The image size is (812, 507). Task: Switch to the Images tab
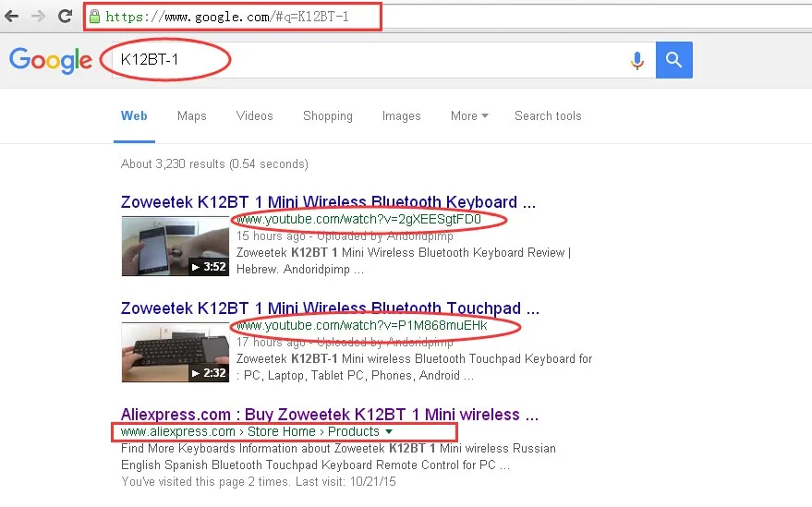401,116
